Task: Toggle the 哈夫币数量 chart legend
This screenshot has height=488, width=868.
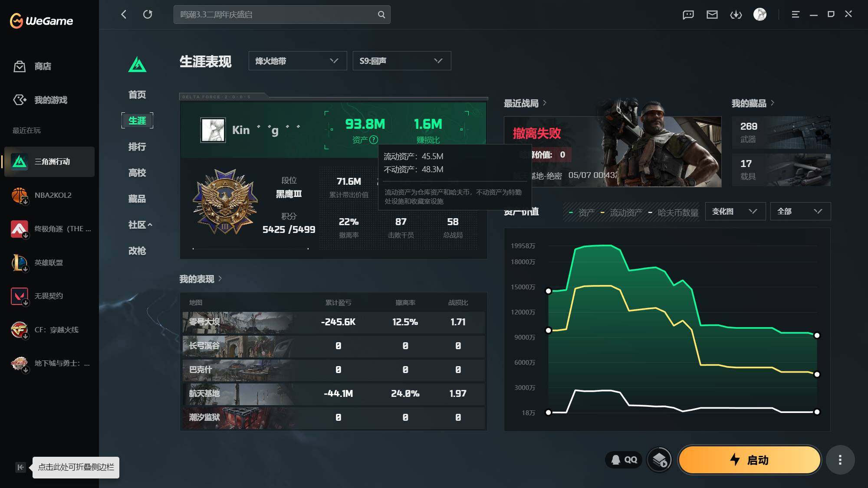Action: [674, 213]
